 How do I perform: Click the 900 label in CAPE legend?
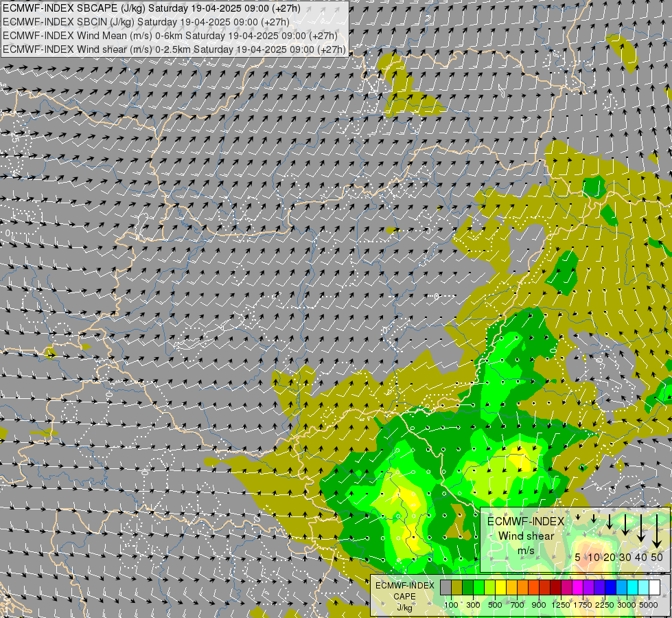click(x=539, y=605)
